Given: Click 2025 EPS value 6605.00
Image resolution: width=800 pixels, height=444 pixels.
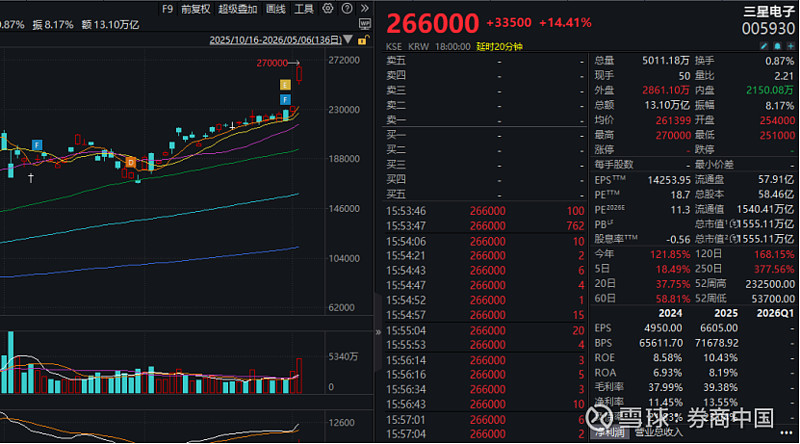Looking at the screenshot, I should pos(719,328).
